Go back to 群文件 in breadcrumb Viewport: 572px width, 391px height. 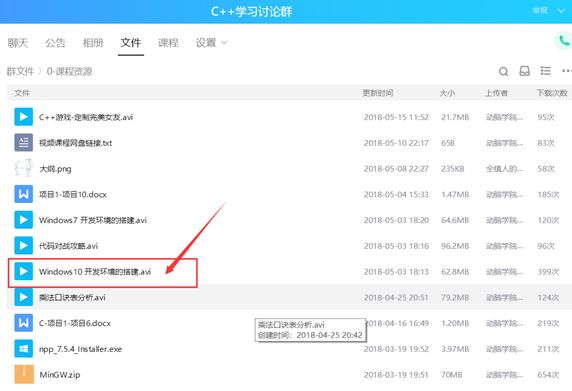pos(20,71)
